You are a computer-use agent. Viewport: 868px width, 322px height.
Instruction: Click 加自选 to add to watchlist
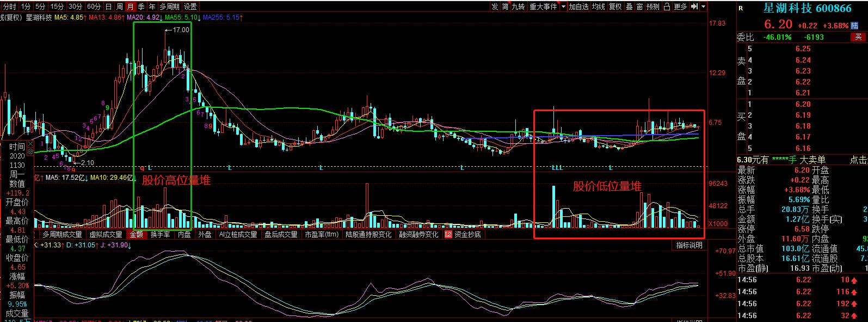579,7
